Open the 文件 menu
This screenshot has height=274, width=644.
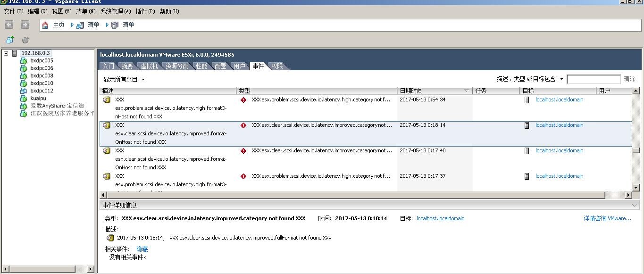coord(14,11)
